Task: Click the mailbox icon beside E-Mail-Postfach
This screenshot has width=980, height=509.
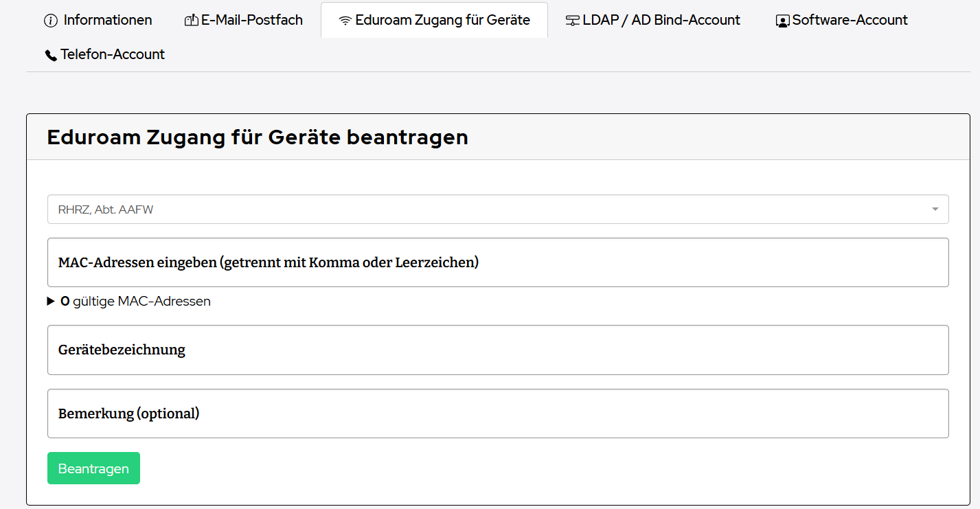Action: [192, 21]
